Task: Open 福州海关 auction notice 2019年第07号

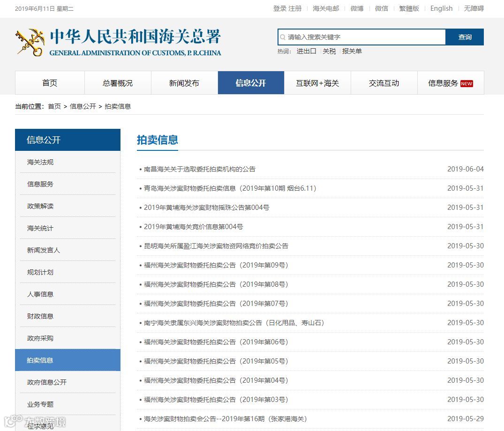Action: [216, 304]
